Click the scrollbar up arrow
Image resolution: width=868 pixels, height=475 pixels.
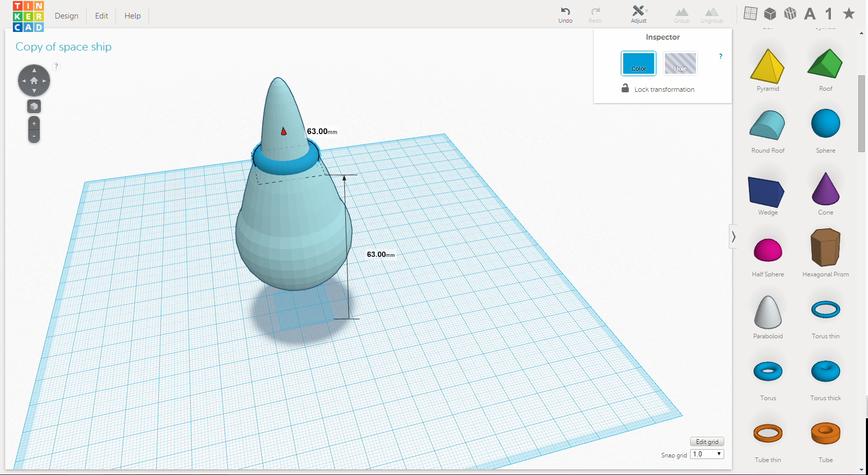coord(861,33)
